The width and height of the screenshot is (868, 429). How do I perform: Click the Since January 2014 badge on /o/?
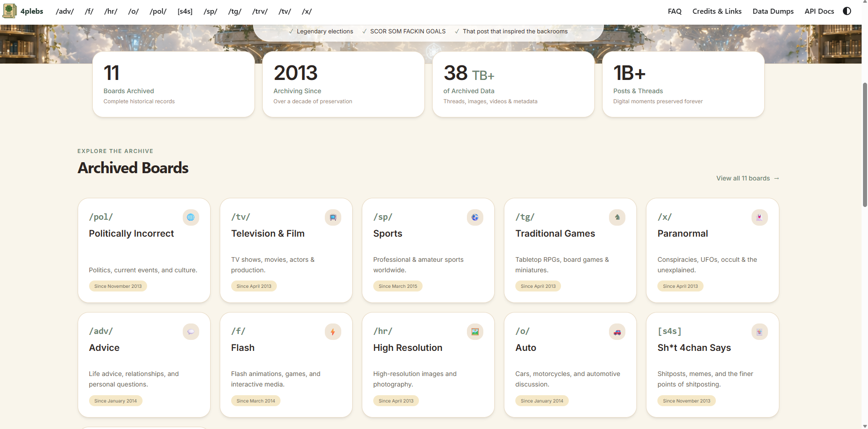pos(542,401)
